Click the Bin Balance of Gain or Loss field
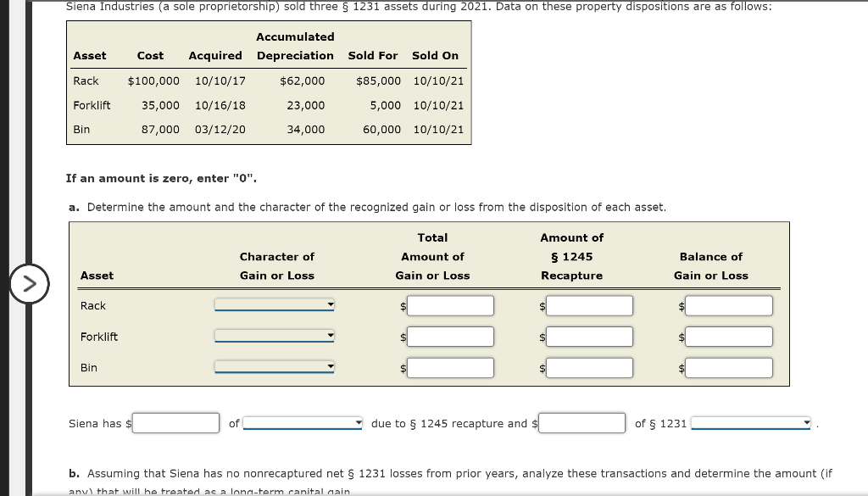 click(729, 367)
